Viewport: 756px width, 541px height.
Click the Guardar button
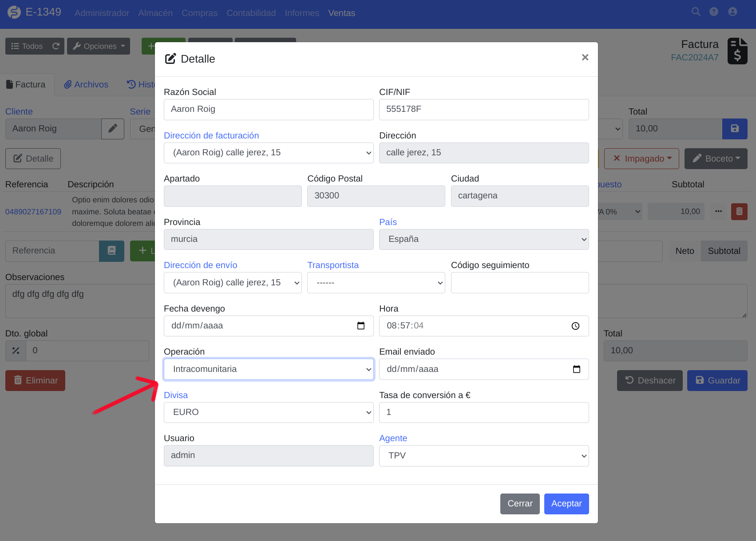pyautogui.click(x=717, y=380)
